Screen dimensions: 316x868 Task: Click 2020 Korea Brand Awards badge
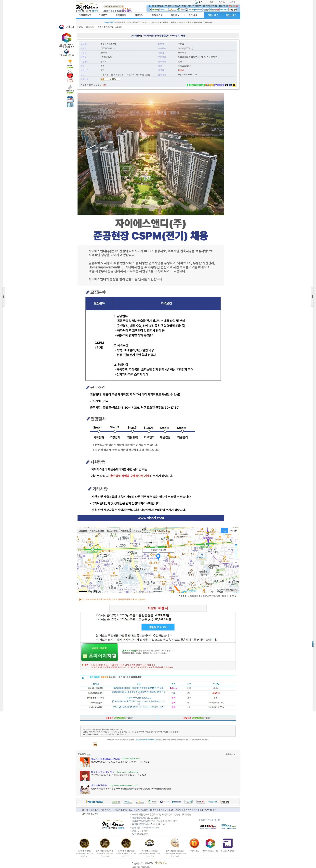[x=149, y=843]
